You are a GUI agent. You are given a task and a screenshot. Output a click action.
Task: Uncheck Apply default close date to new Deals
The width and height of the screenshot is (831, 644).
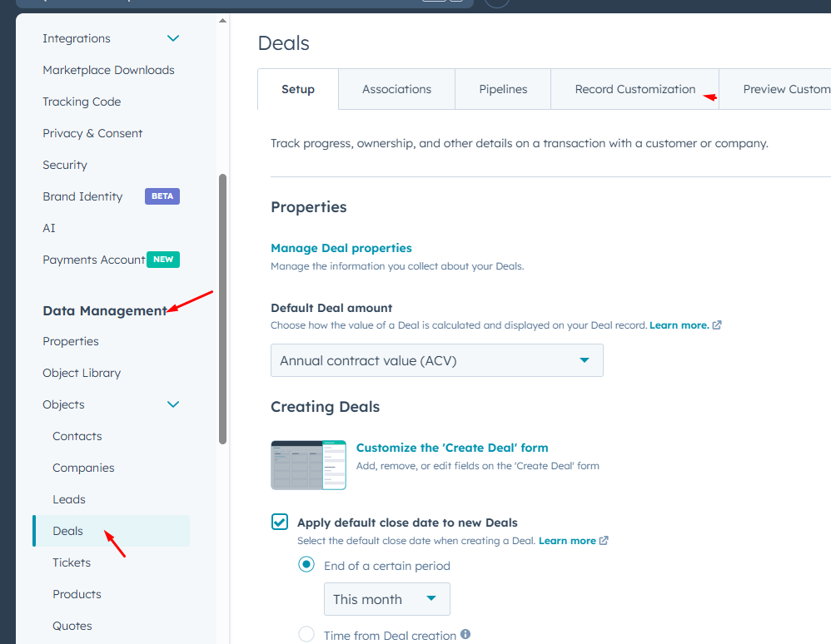coord(280,522)
